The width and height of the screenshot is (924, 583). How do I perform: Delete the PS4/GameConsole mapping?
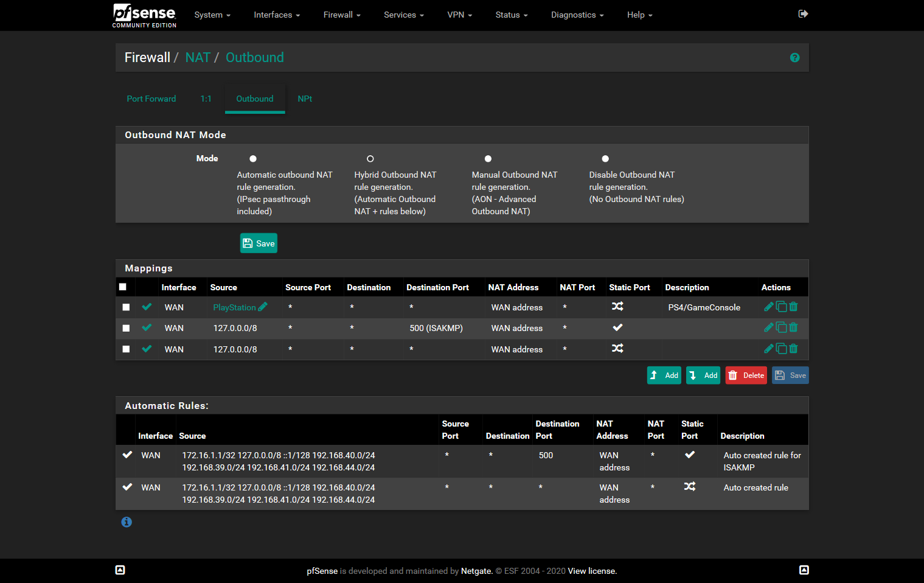793,307
